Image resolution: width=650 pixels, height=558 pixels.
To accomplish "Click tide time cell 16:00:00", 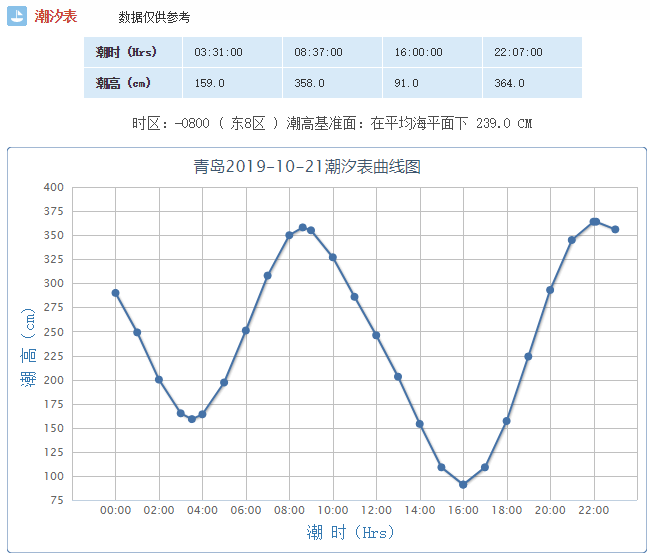I will click(x=432, y=52).
